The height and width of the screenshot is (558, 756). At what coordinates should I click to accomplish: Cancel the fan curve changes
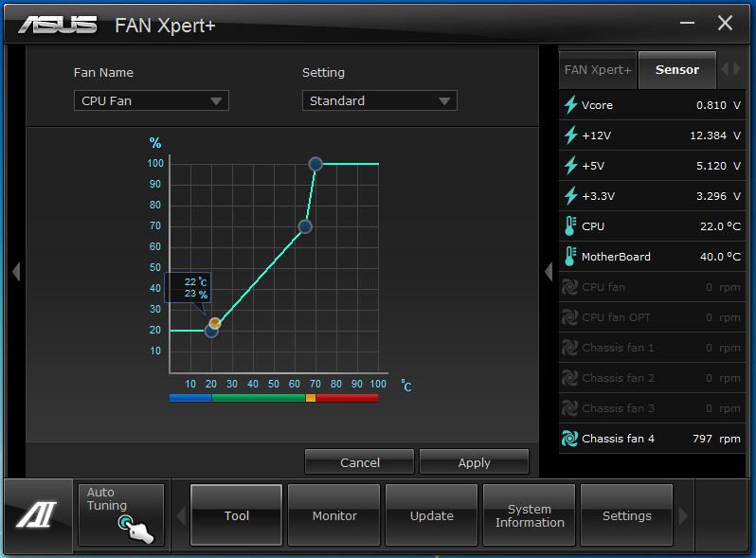[360, 462]
